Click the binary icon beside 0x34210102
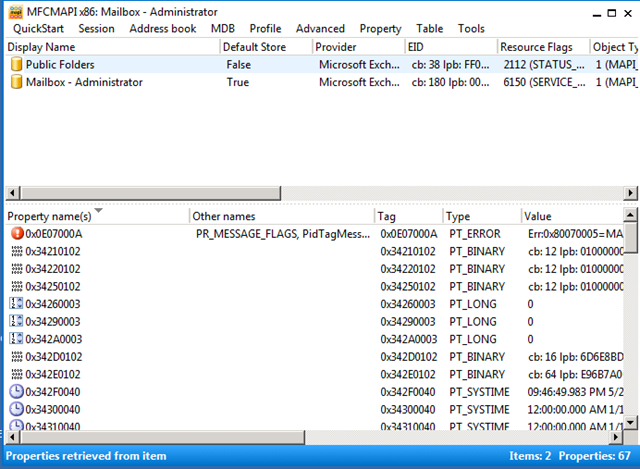The width and height of the screenshot is (640, 469). coord(17,251)
